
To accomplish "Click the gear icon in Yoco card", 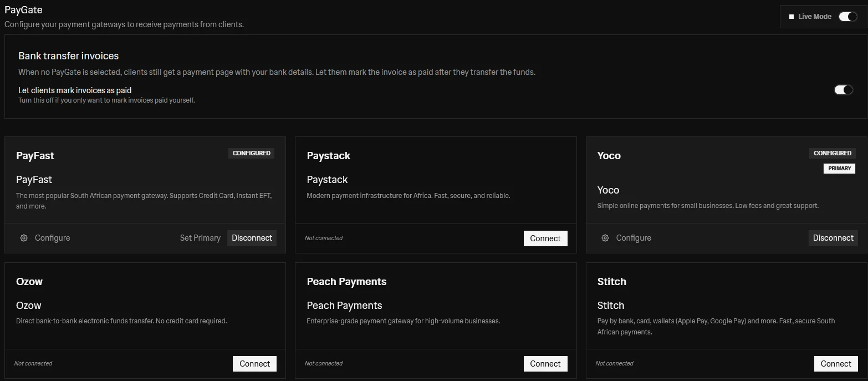I will point(605,238).
